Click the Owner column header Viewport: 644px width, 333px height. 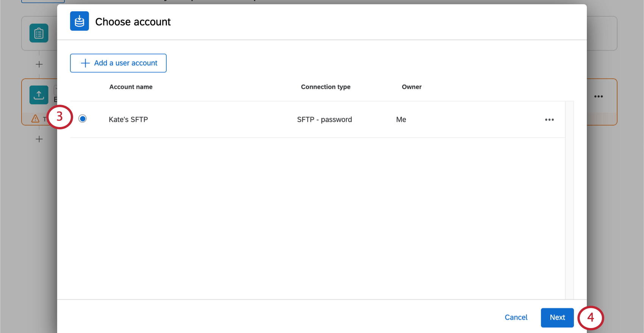pyautogui.click(x=411, y=87)
